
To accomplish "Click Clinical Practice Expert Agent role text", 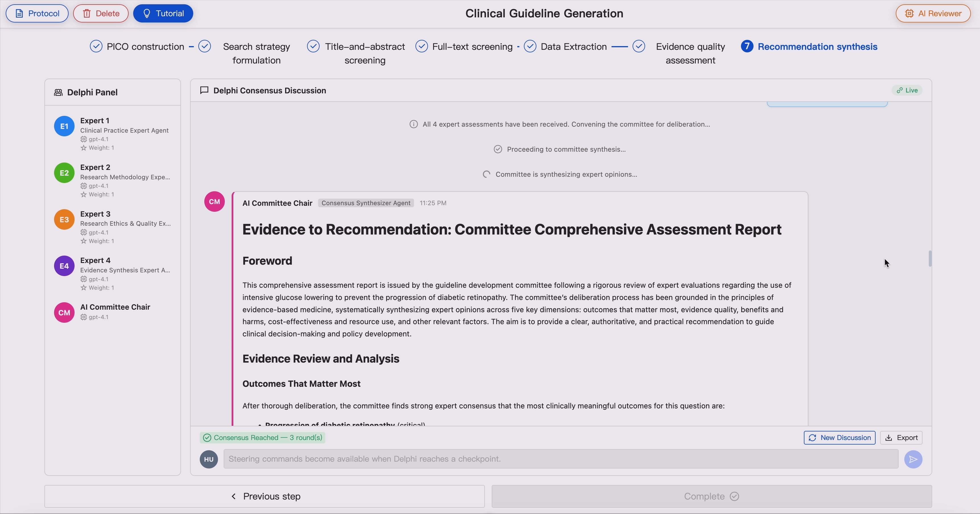I will [124, 131].
